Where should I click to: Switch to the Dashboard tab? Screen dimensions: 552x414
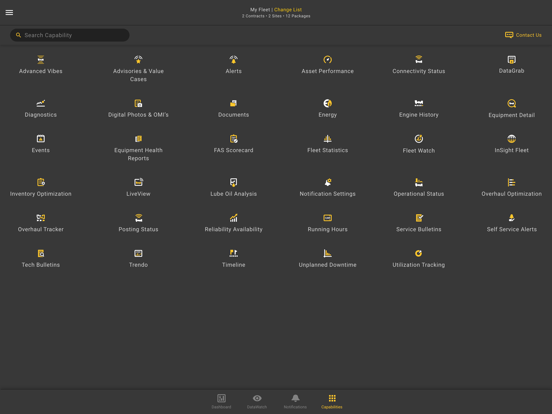pos(221,401)
